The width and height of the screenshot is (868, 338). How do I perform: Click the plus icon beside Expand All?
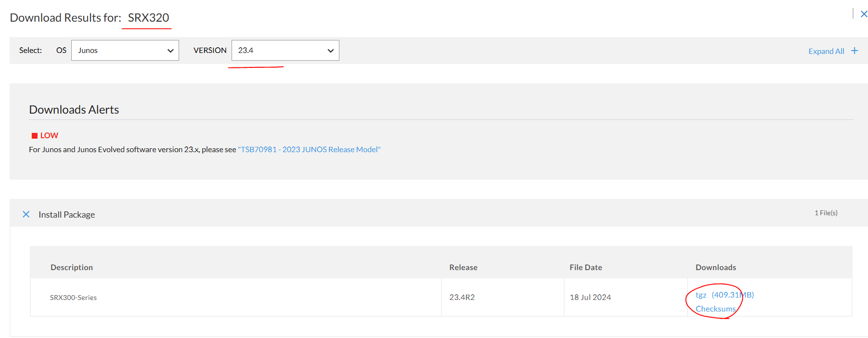tap(855, 51)
